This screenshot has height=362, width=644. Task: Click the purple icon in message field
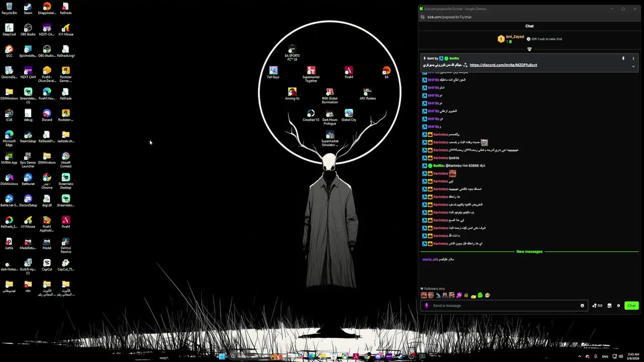pos(427,306)
